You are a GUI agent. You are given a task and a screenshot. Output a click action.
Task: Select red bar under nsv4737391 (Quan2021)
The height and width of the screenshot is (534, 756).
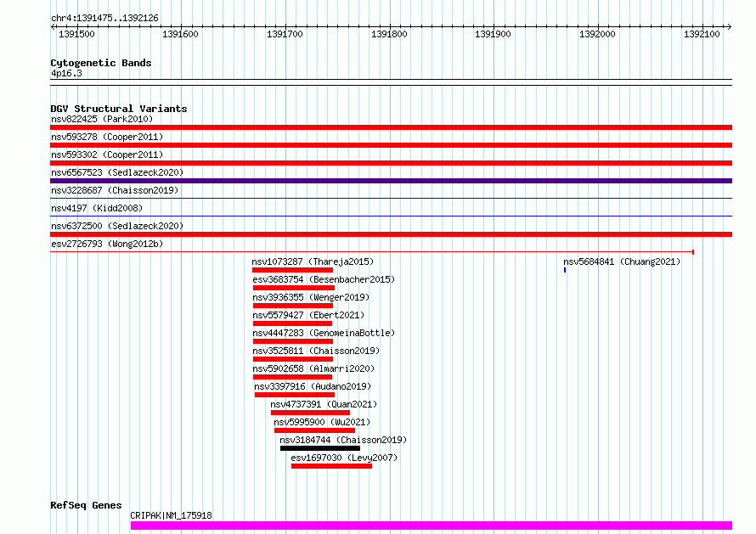pyautogui.click(x=311, y=413)
